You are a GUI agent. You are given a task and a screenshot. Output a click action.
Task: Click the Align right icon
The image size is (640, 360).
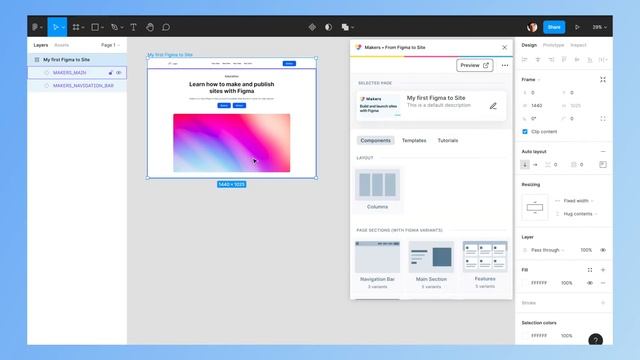(x=551, y=60)
